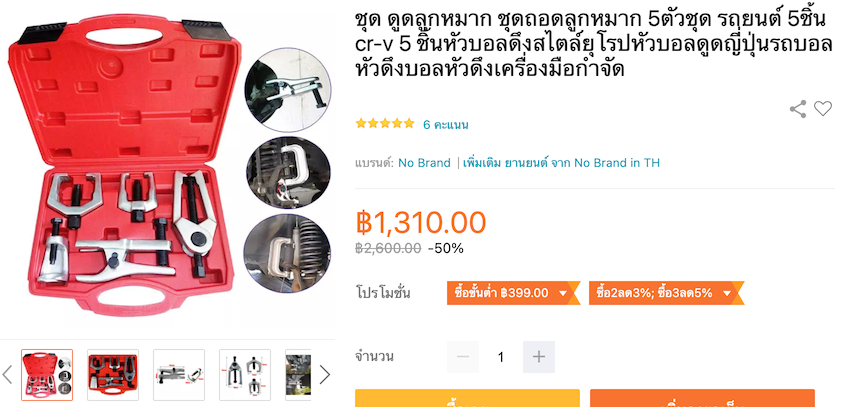Screen dimensions: 846x407
Task: Click the yellow buy now button
Action: pos(467,398)
